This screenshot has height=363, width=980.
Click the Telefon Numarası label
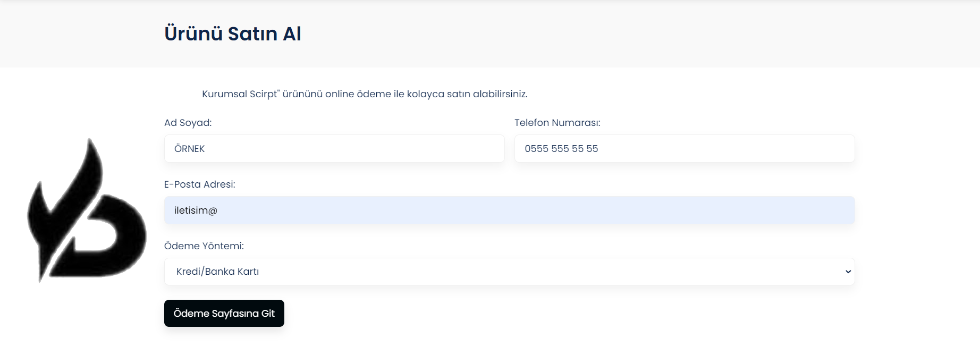(x=557, y=123)
